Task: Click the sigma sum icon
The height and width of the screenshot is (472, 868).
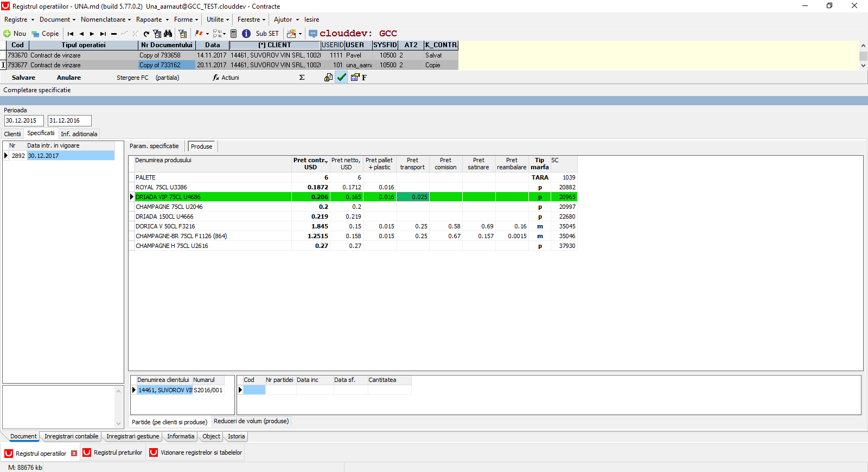Action: (302, 78)
